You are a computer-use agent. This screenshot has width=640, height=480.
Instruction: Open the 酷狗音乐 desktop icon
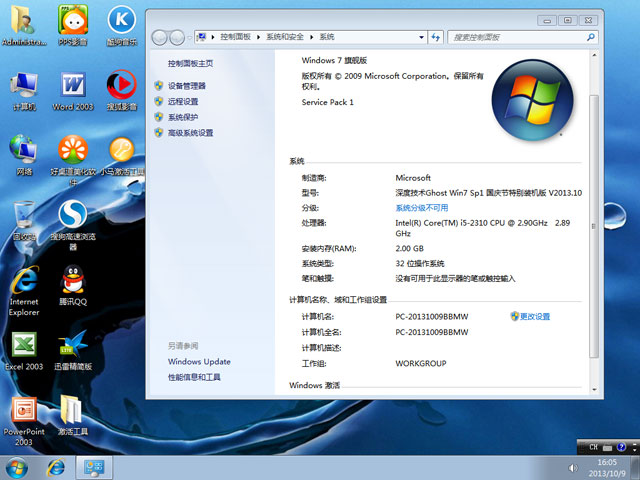tap(121, 22)
